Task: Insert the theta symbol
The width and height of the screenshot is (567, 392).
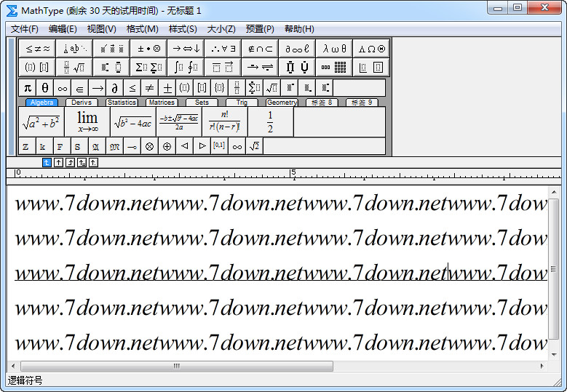Action: click(45, 88)
